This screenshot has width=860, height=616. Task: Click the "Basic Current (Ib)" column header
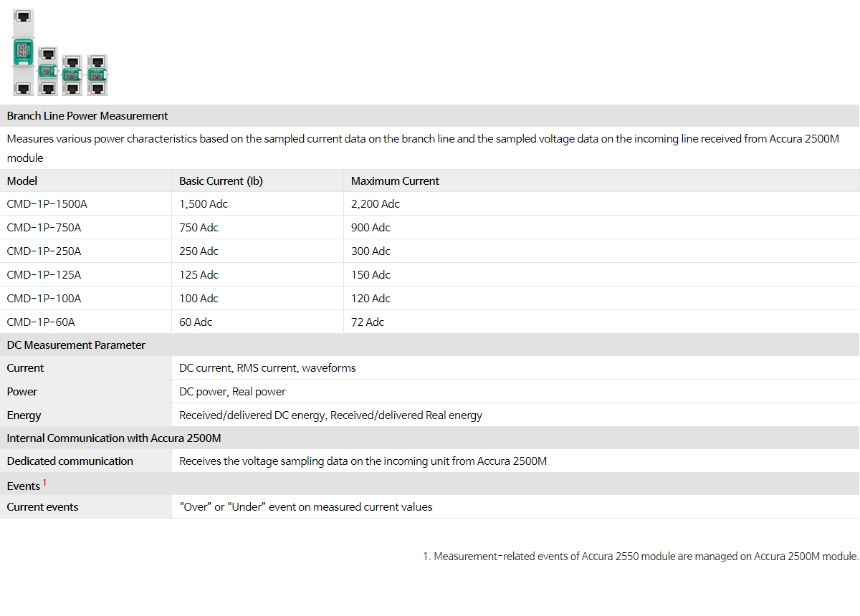point(221,181)
